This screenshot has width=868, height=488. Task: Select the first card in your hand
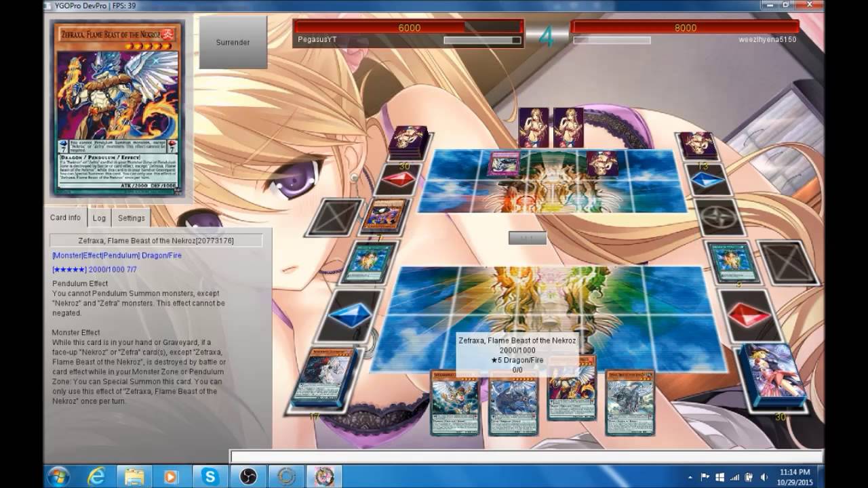pyautogui.click(x=455, y=403)
